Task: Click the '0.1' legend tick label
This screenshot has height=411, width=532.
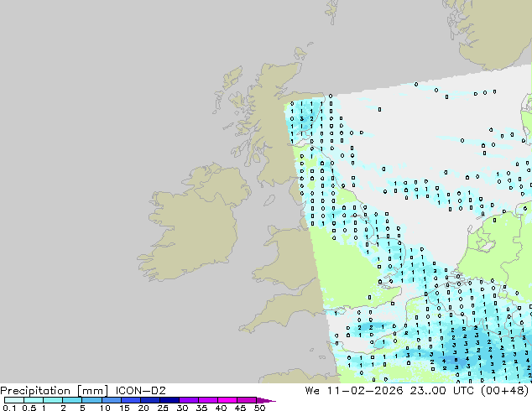Action: 9,408
